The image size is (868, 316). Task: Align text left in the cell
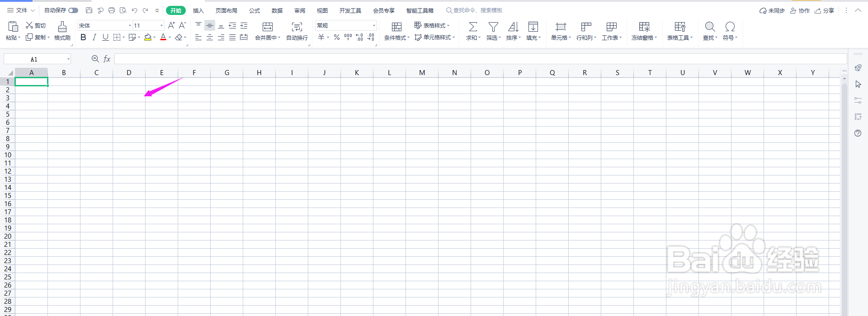coord(198,38)
